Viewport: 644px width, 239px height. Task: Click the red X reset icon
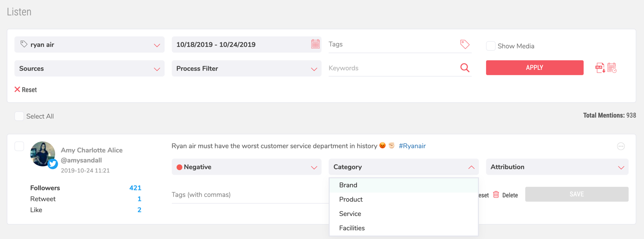point(17,89)
